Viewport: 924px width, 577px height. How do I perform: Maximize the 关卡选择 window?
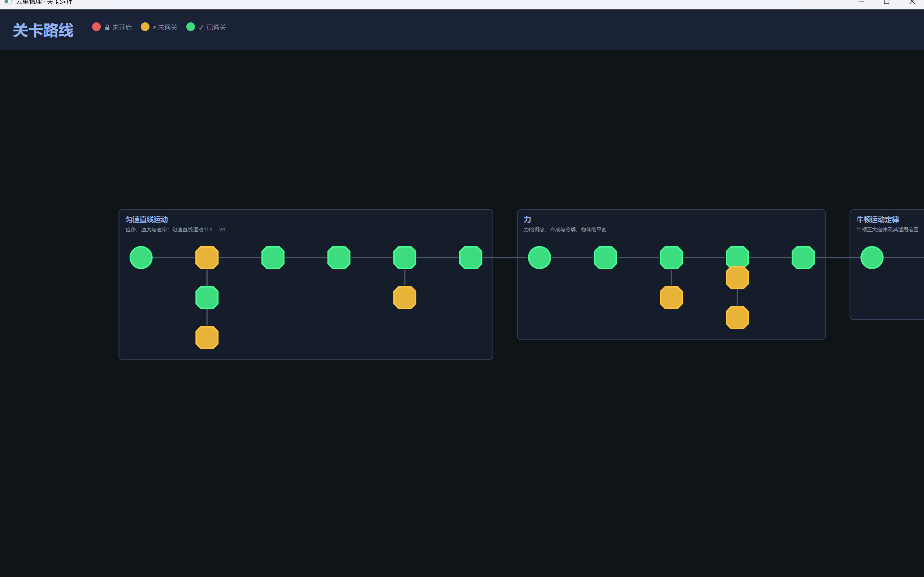886,2
